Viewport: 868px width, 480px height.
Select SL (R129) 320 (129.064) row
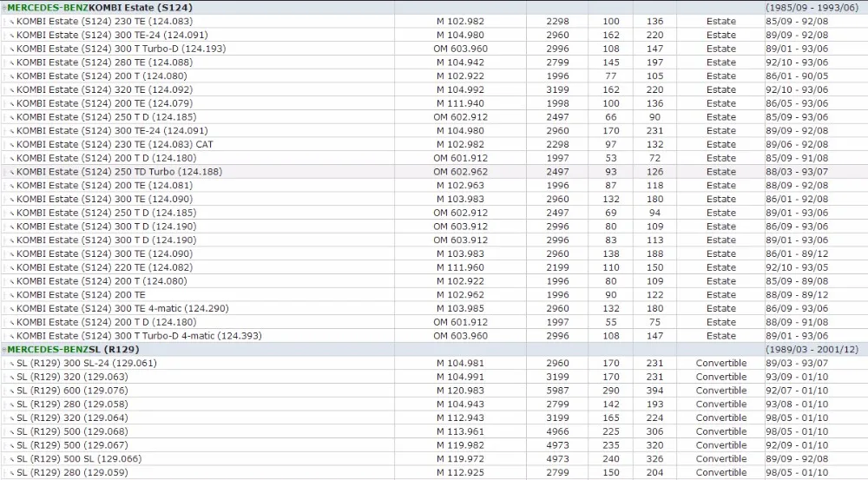(434, 418)
